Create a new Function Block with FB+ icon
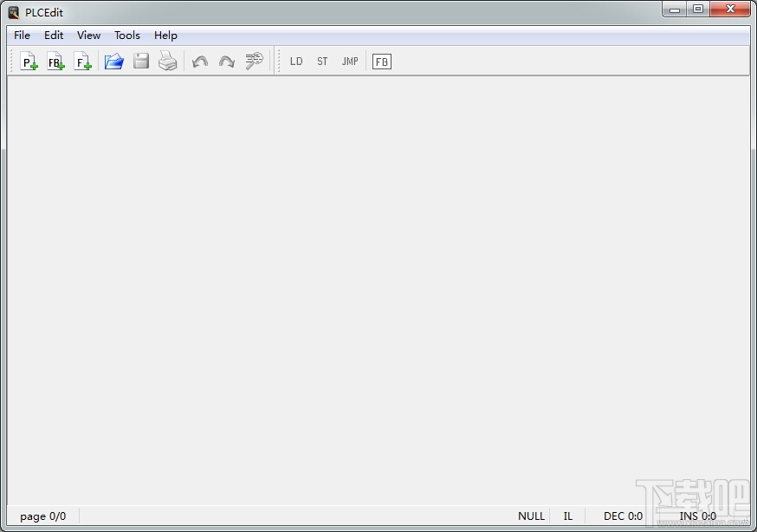The image size is (757, 532). click(x=56, y=62)
